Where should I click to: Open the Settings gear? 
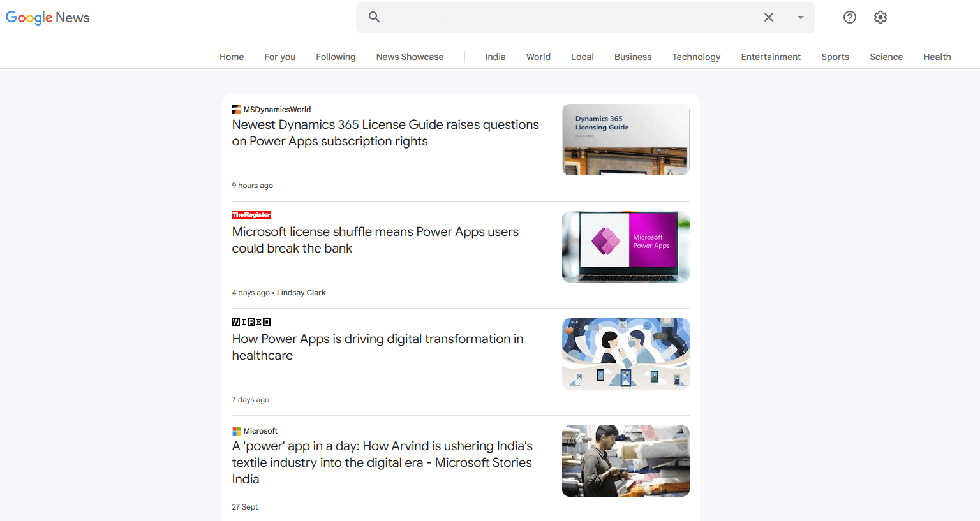[880, 17]
